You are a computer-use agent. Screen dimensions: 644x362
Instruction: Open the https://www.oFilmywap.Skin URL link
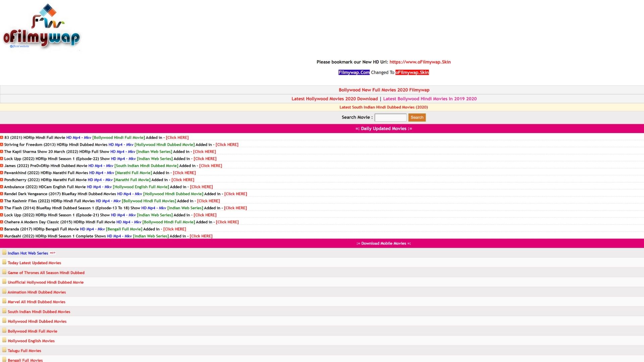tap(420, 62)
